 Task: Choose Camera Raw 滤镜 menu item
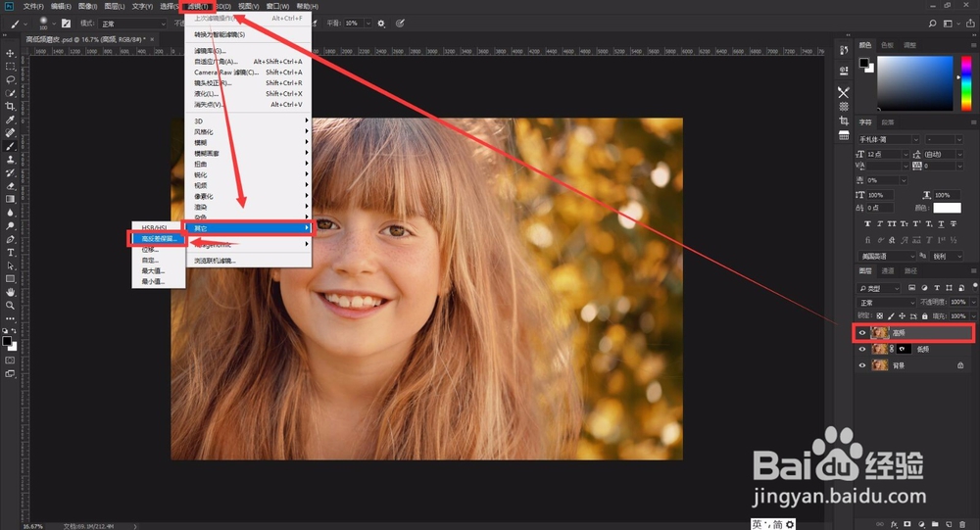point(248,72)
